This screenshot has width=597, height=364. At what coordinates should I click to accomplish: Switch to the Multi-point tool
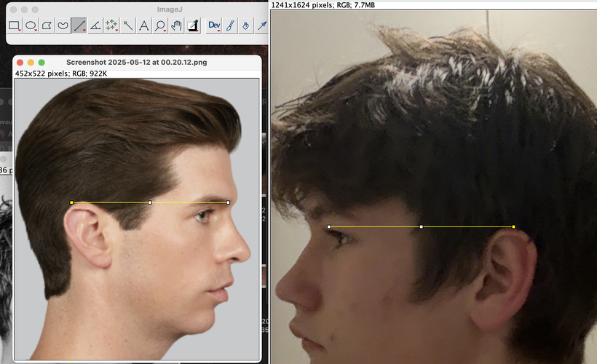click(x=111, y=26)
